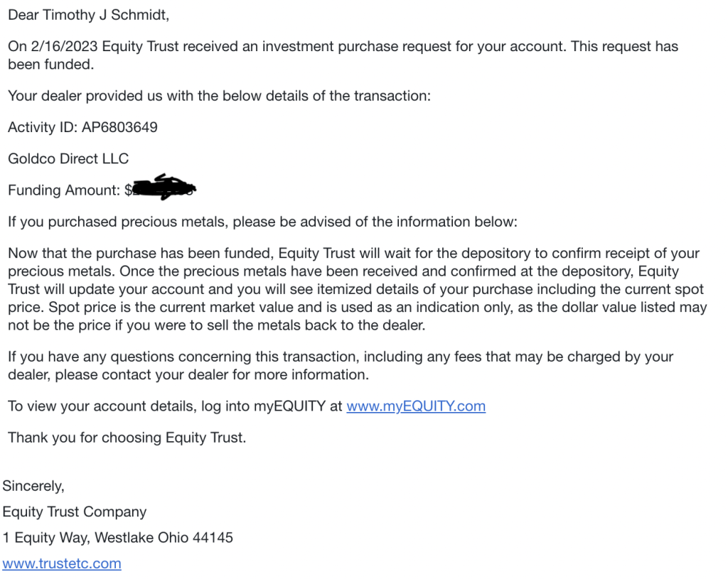Viewport: 728px width, 579px height.
Task: Click the Goldco Direct LLC line
Action: (68, 158)
